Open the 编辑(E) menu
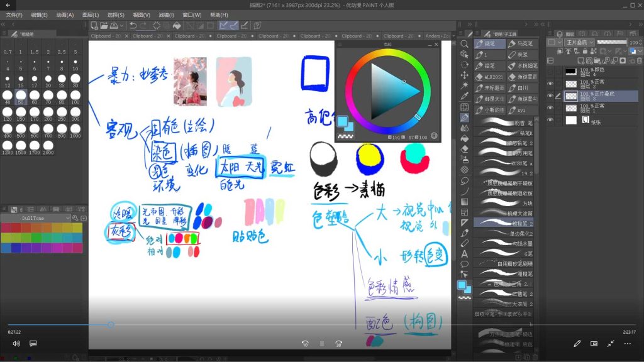Screen dimensions: 644x362 (39, 15)
